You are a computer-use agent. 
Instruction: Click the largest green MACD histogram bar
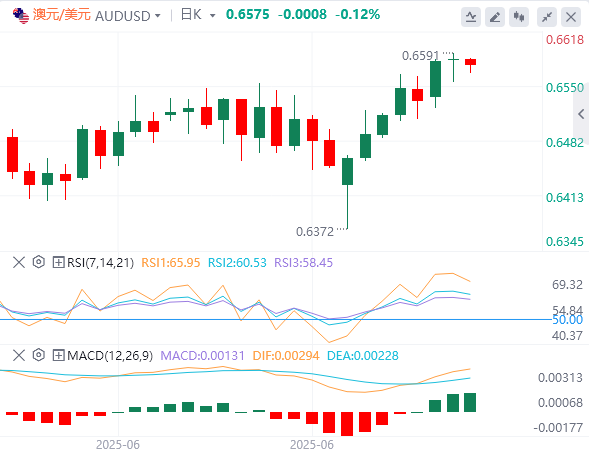(x=470, y=402)
